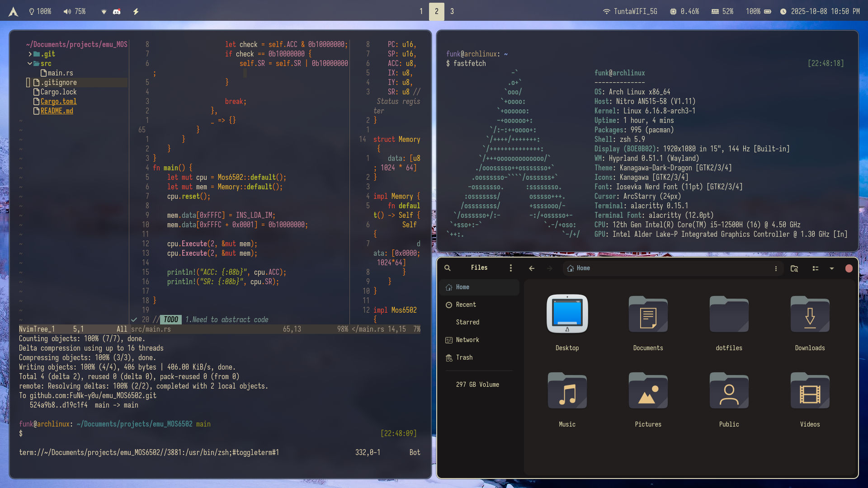Image resolution: width=868 pixels, height=488 pixels.
Task: Click the 297 GB Volume entry
Action: pyautogui.click(x=477, y=385)
